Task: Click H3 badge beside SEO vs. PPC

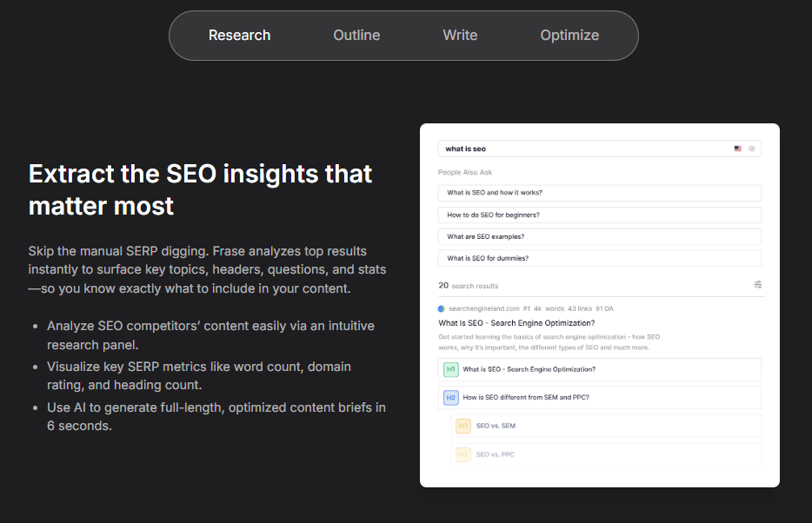Action: (463, 454)
